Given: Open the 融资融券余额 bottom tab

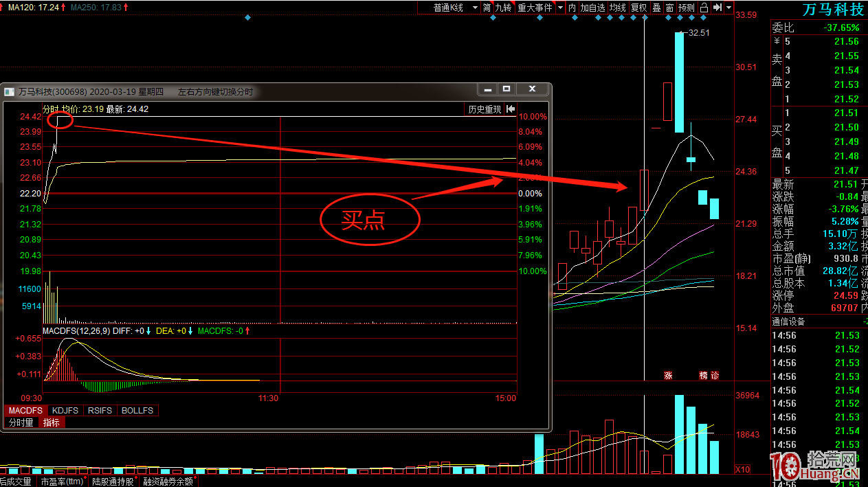Looking at the screenshot, I should pyautogui.click(x=170, y=482).
